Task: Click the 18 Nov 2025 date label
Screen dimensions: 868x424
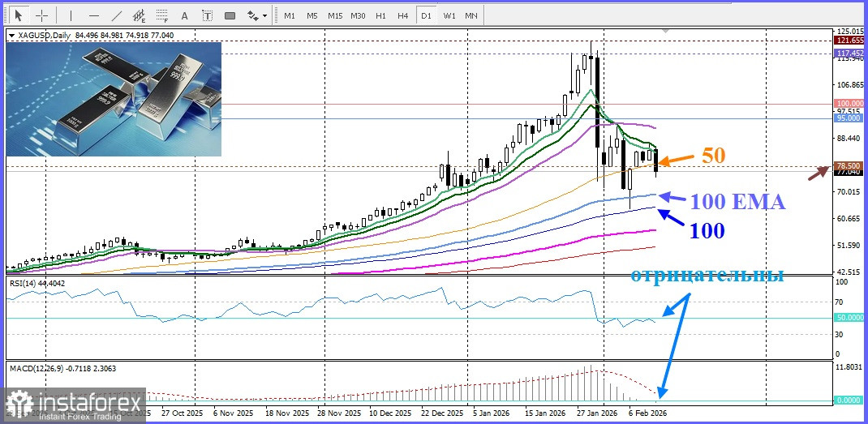Action: tap(289, 413)
